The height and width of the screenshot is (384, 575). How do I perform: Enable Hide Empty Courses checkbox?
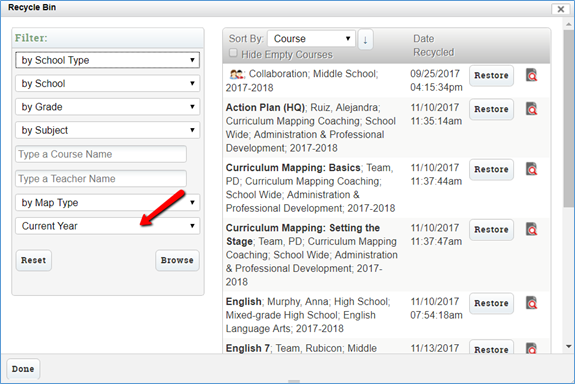(233, 53)
